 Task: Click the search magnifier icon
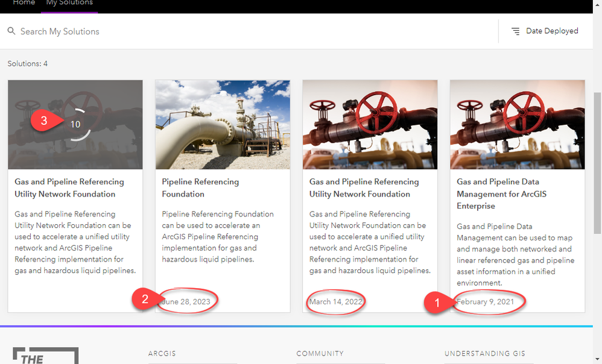coord(11,31)
